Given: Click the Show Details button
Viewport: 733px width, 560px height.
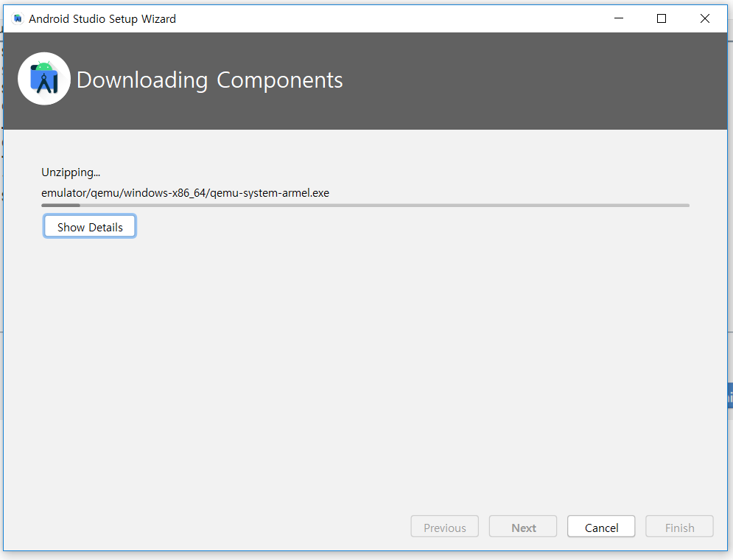Looking at the screenshot, I should [x=90, y=227].
